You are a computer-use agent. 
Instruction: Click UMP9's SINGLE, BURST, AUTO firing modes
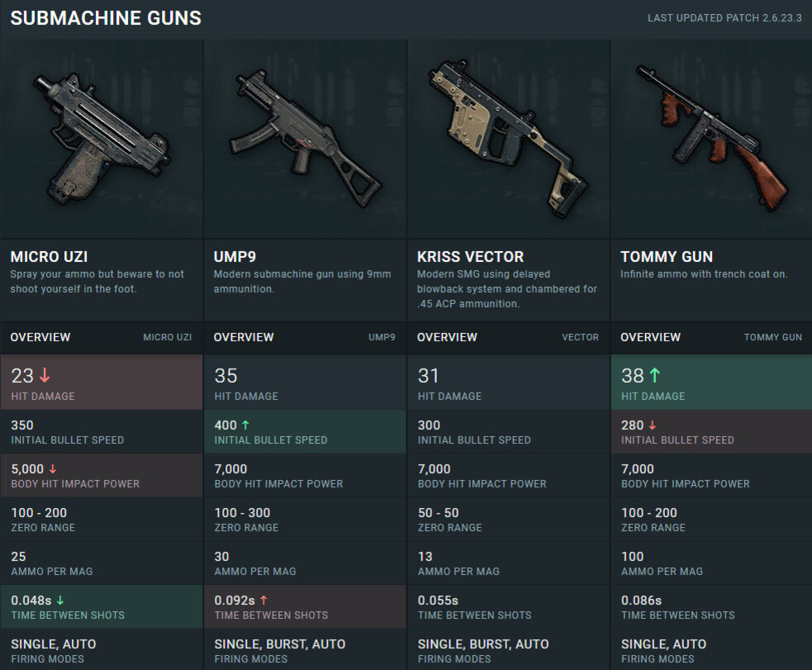tap(280, 644)
